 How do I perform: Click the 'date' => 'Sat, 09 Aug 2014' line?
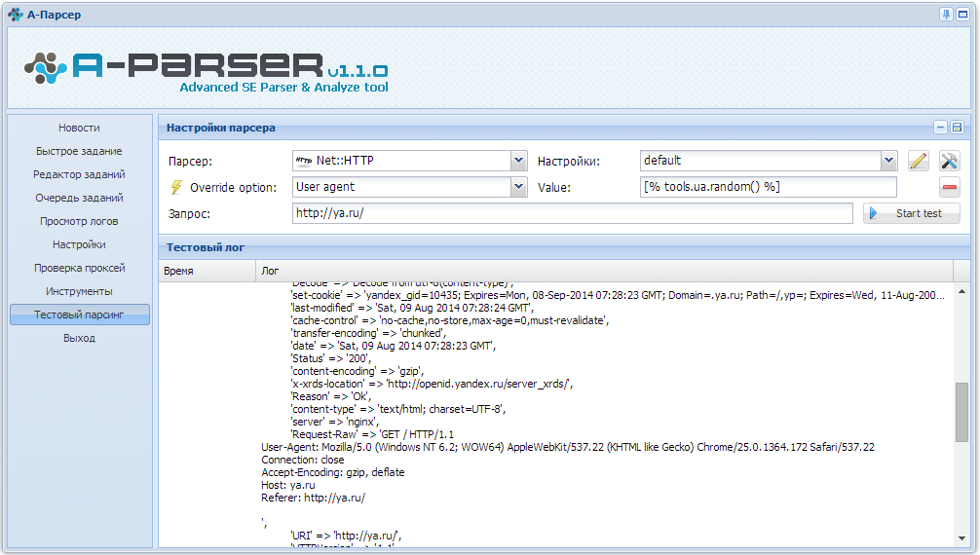coord(394,346)
